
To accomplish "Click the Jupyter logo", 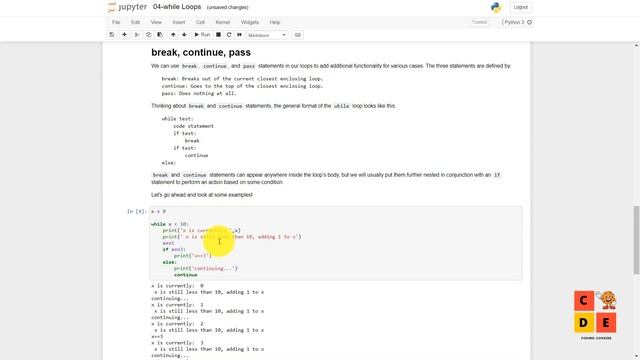I will 127,7.
